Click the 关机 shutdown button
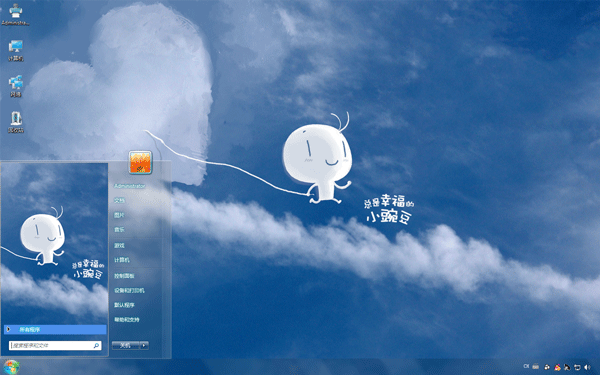This screenshot has width=600, height=375. click(x=126, y=346)
